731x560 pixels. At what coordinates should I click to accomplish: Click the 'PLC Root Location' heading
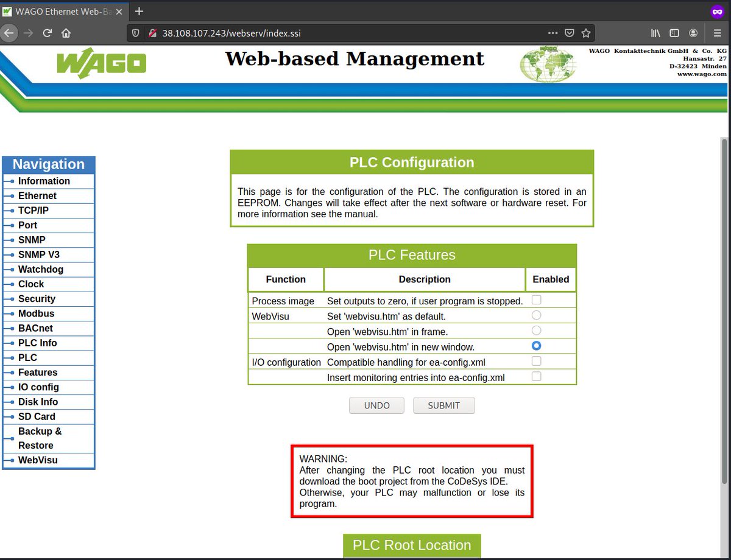click(412, 545)
